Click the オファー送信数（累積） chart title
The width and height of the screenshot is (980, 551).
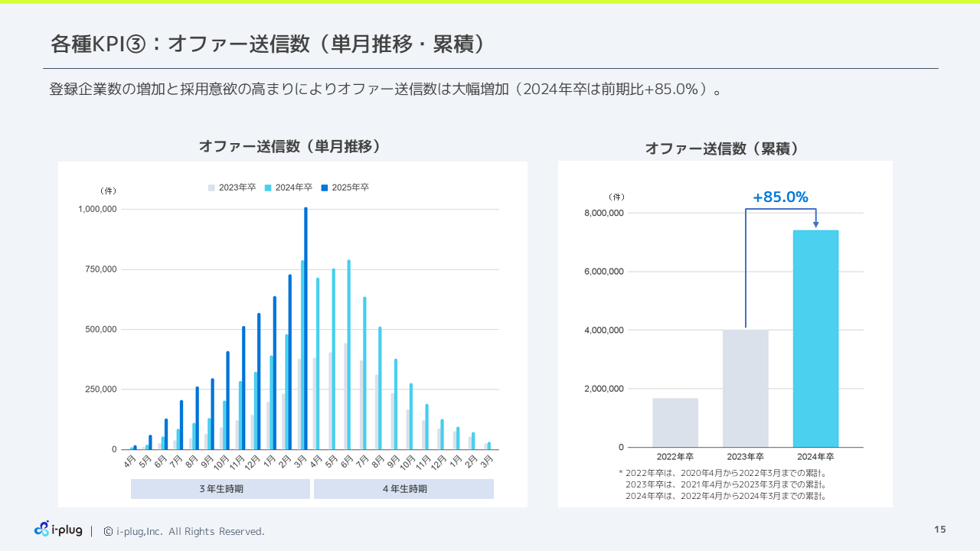coord(722,149)
